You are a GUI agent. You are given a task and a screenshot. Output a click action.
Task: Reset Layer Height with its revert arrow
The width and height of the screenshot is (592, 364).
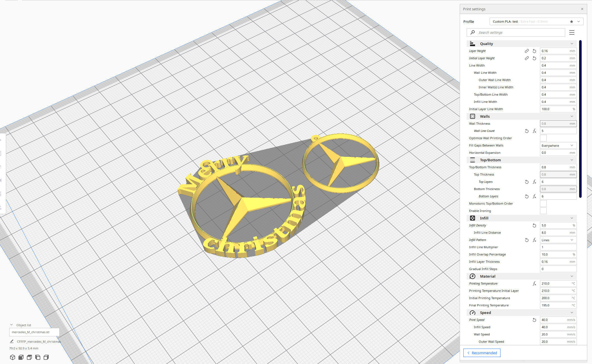point(534,51)
